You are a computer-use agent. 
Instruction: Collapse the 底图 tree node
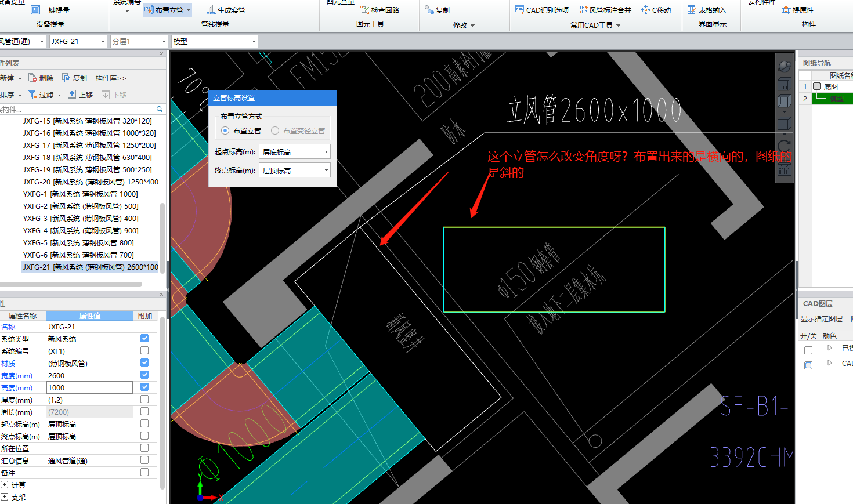point(816,86)
